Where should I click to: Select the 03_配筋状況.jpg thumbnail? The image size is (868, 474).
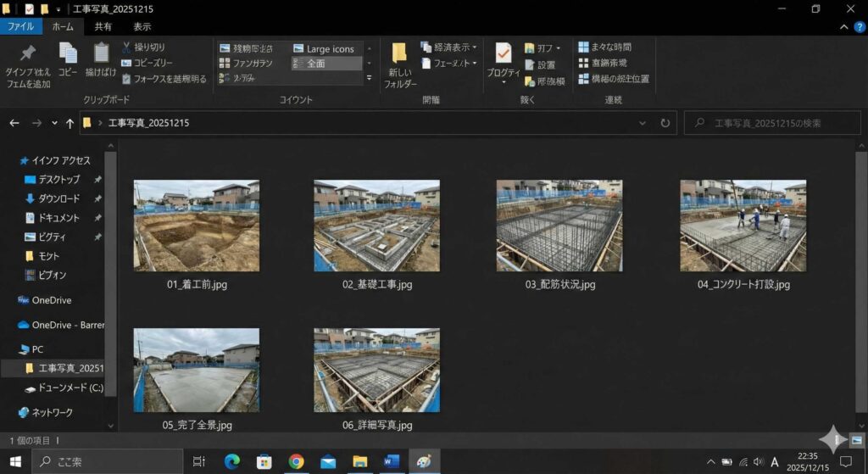(x=559, y=226)
